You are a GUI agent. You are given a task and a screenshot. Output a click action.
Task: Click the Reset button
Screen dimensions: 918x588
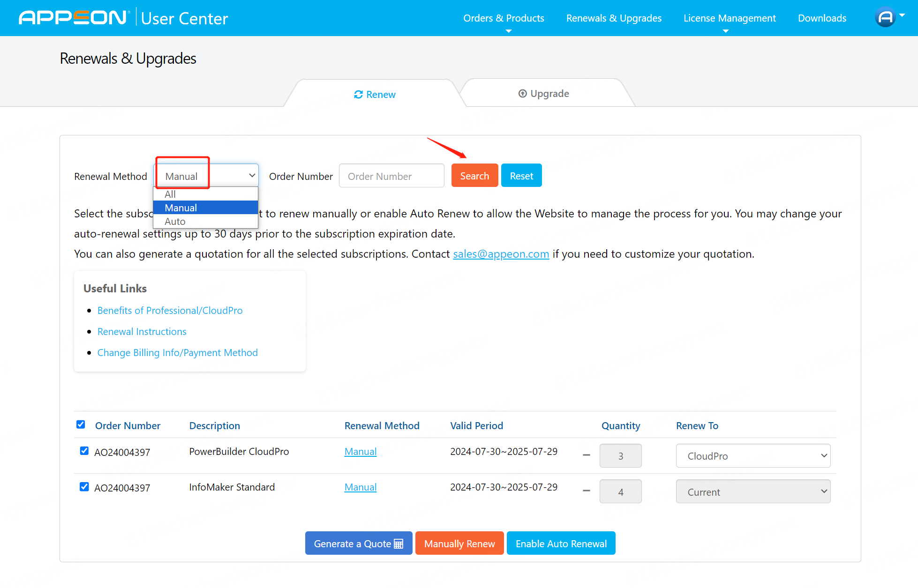tap(521, 176)
